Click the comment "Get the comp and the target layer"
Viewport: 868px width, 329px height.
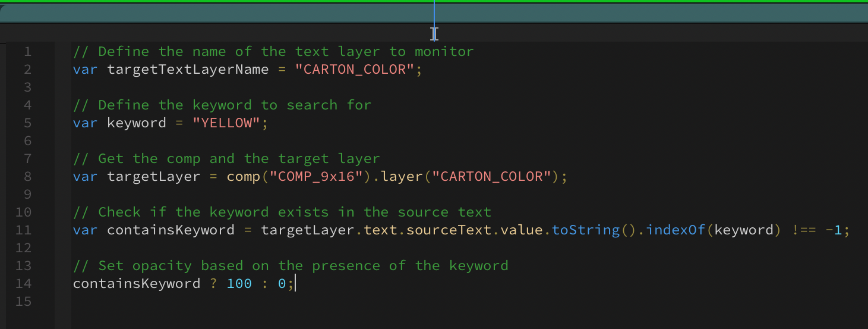pos(226,158)
